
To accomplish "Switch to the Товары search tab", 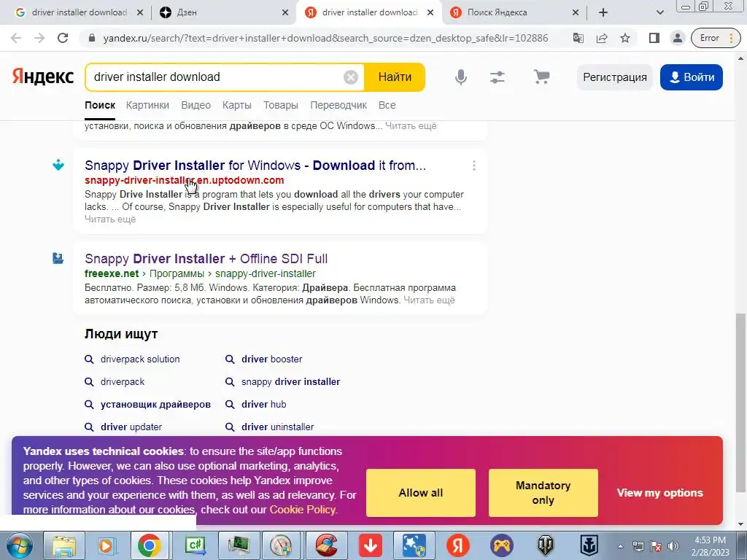I will tap(281, 105).
